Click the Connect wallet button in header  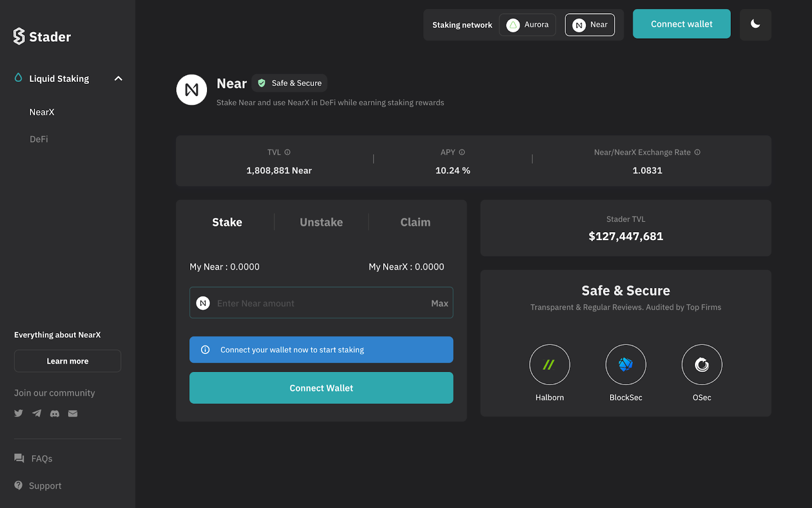click(682, 24)
